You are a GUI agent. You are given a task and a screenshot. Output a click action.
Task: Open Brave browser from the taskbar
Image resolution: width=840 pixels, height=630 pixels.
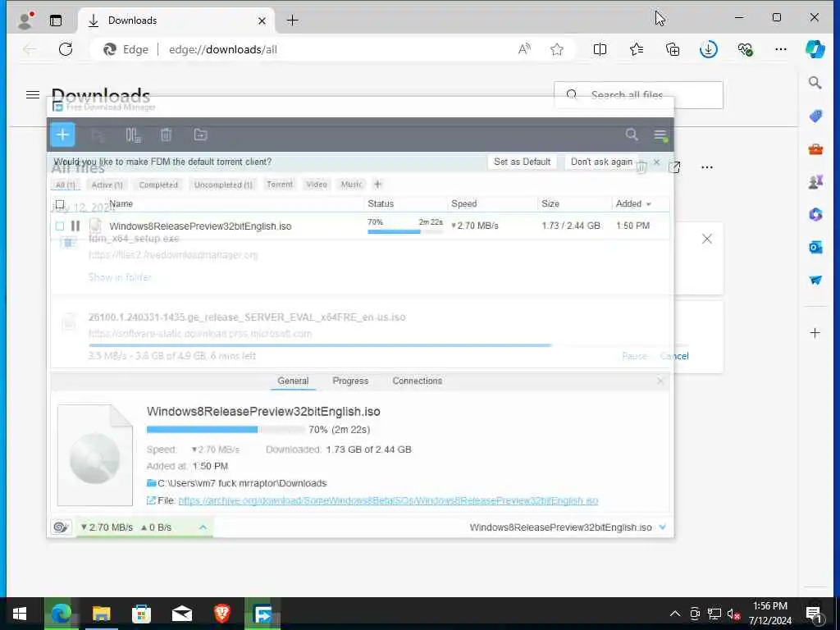point(222,614)
